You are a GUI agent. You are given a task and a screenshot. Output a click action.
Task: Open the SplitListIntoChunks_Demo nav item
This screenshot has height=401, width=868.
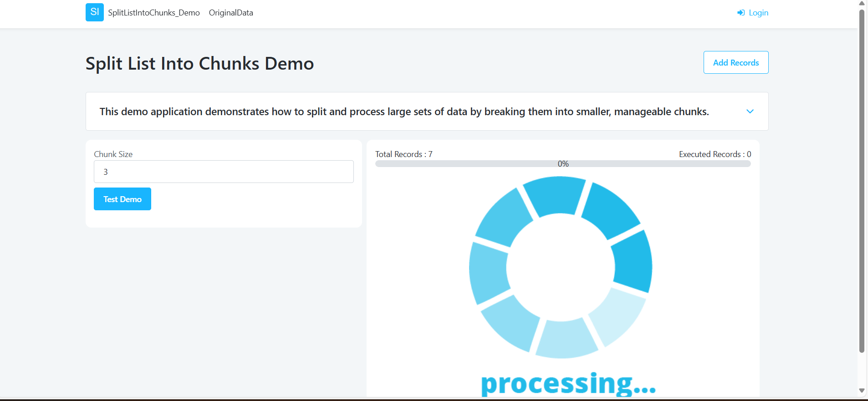tap(154, 13)
